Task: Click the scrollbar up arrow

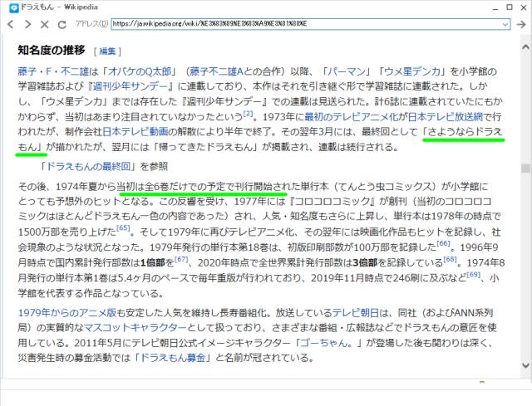Action: [x=525, y=47]
